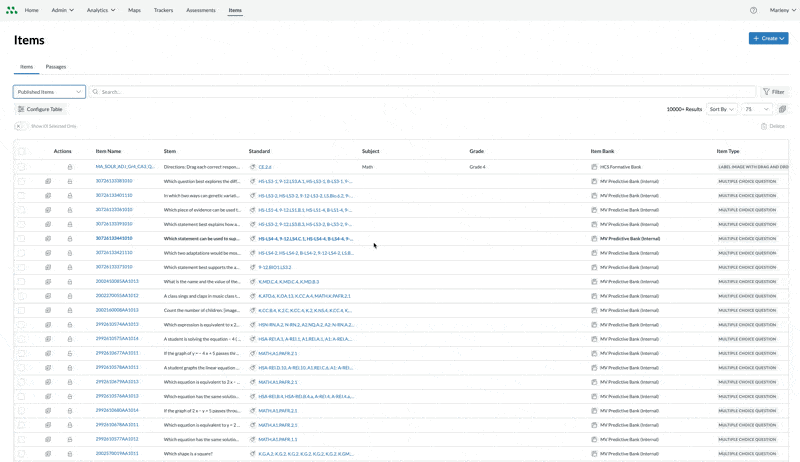Screen dimensions: 800x462
Task: Click duplicate icon for item 30726133381010
Action: point(48,181)
